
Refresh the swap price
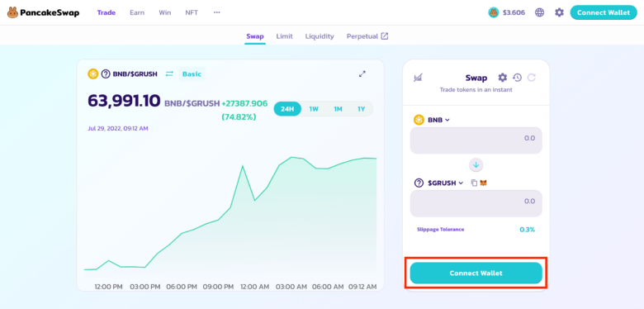[532, 78]
